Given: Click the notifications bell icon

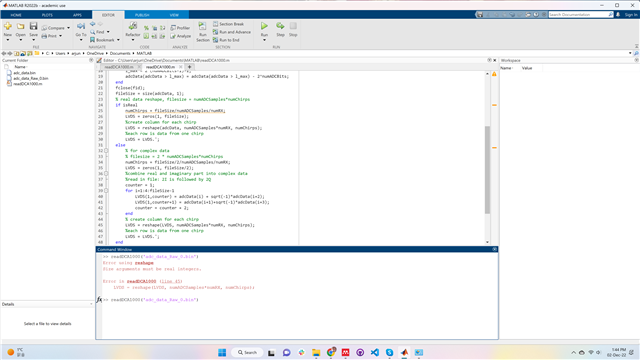Looking at the screenshot, I should (618, 15).
